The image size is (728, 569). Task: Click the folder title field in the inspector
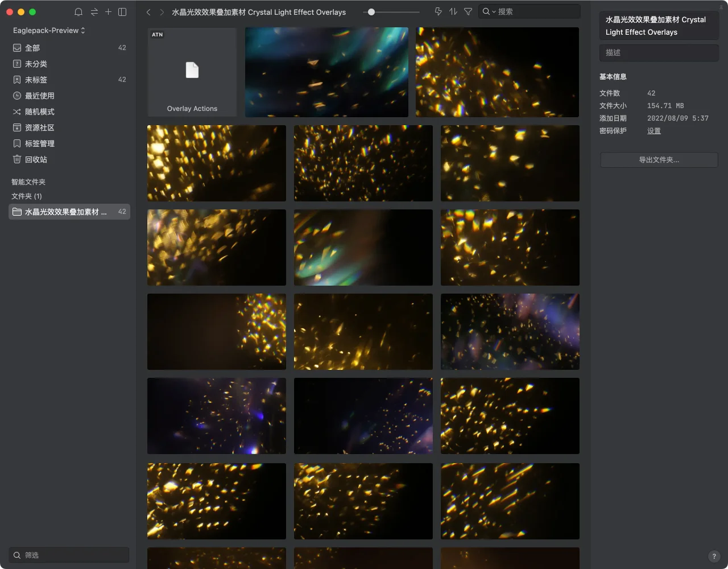pos(659,26)
